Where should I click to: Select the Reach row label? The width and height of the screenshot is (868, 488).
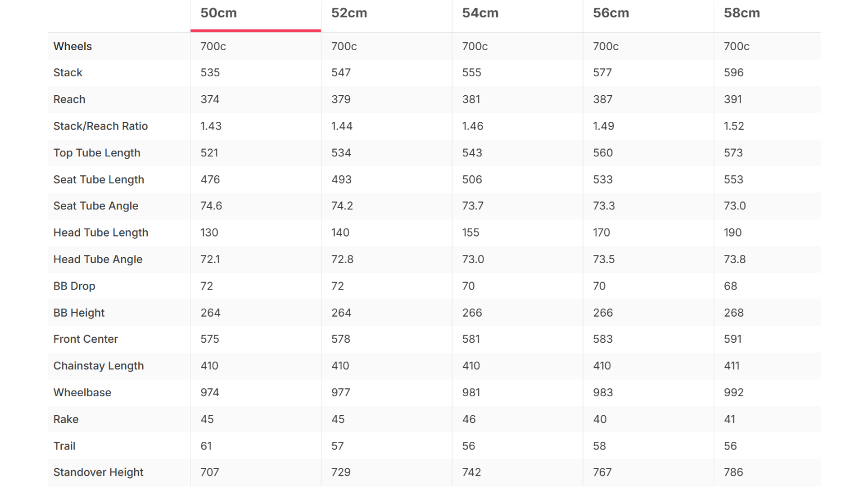point(70,100)
